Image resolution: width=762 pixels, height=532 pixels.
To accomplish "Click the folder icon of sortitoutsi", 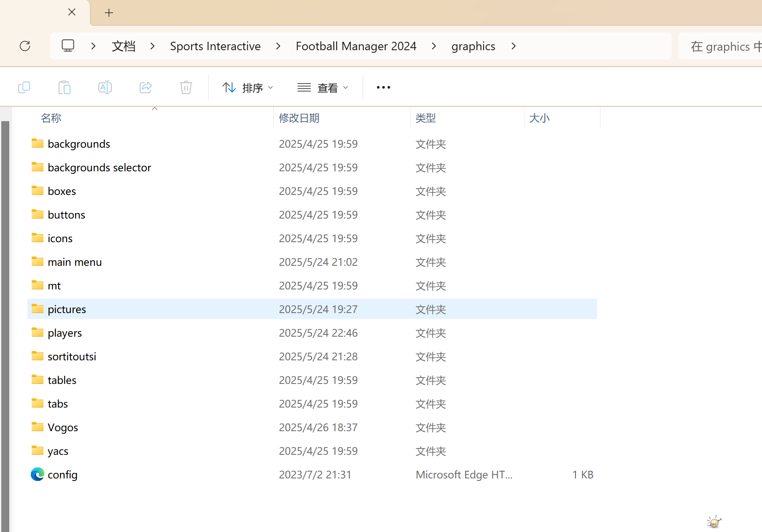I will (38, 356).
